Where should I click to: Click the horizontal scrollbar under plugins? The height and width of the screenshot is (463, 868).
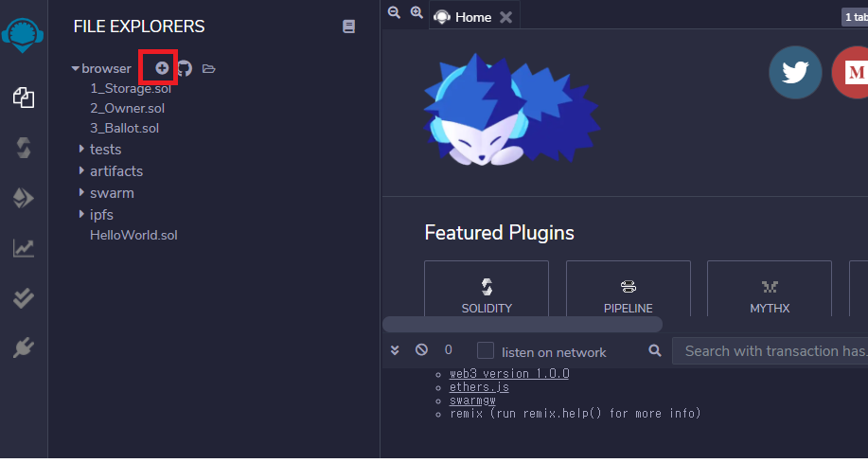point(523,324)
